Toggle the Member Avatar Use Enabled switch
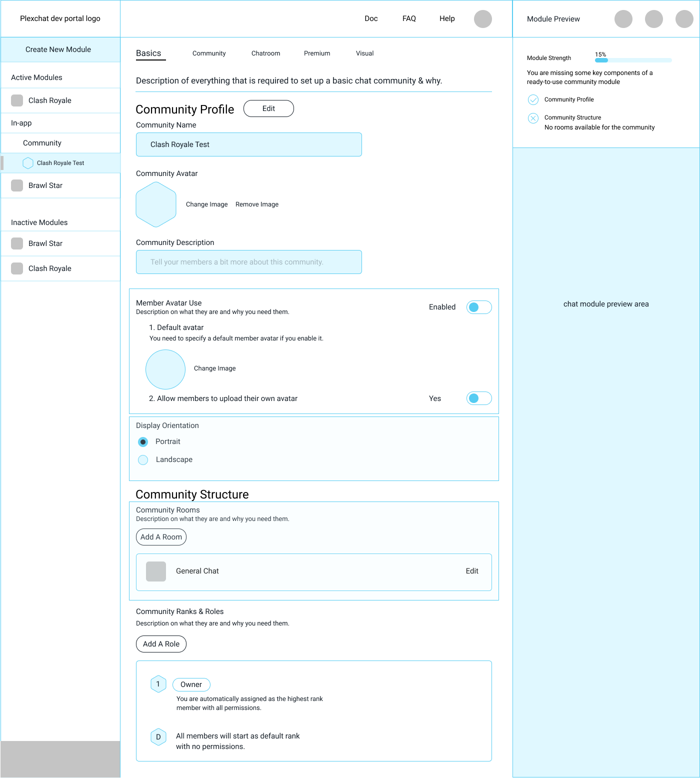The width and height of the screenshot is (700, 778). coord(478,307)
